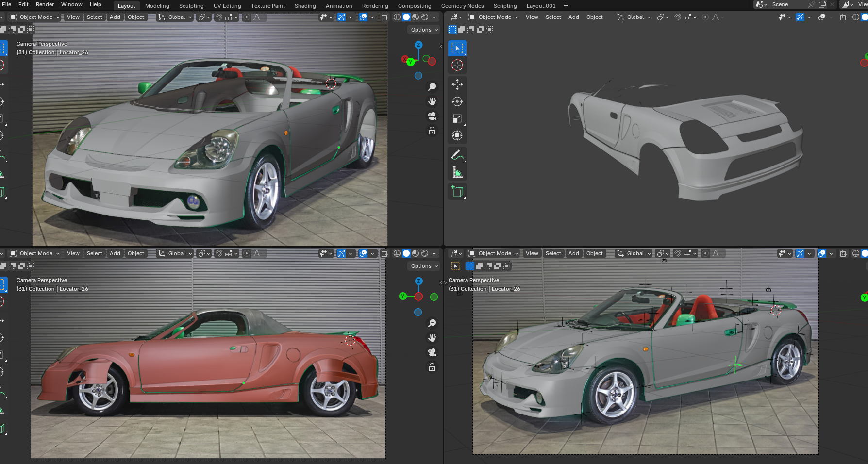Click the plus button to add workspace

pos(566,6)
